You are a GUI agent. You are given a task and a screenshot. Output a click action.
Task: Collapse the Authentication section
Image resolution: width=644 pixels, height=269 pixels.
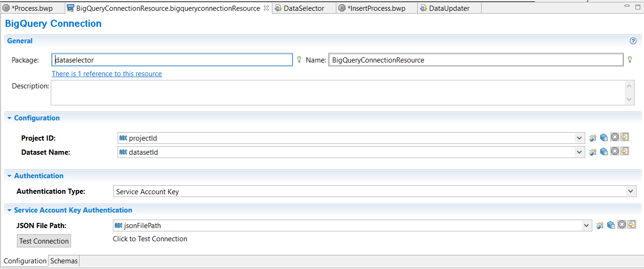(9, 176)
